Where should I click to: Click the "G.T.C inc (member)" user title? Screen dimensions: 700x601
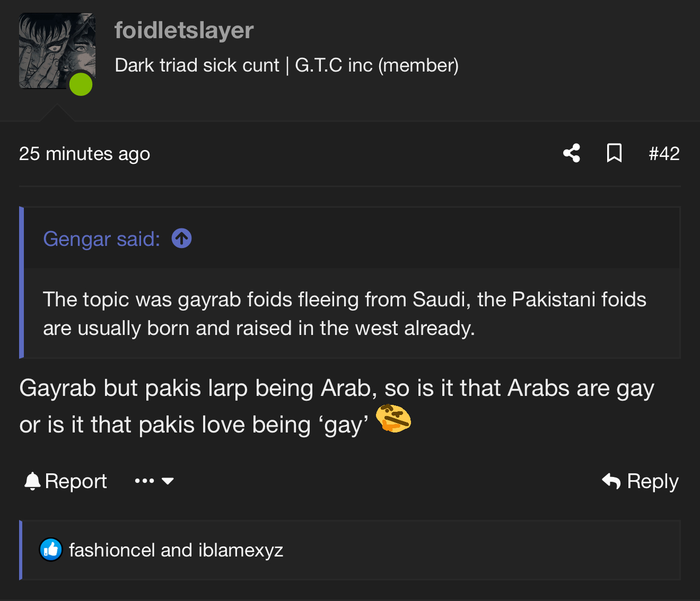coord(377,65)
